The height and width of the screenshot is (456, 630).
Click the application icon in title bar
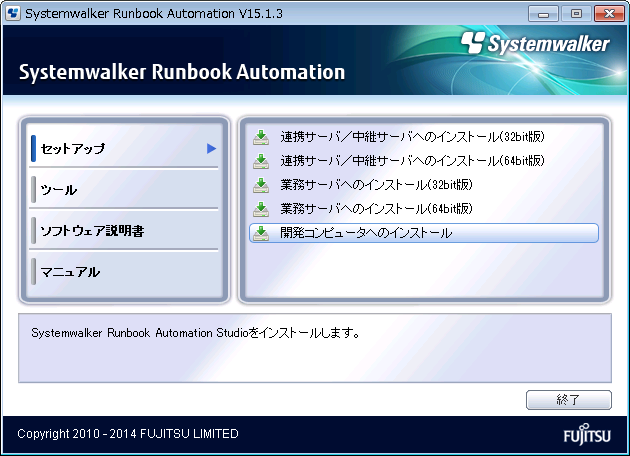coord(13,13)
